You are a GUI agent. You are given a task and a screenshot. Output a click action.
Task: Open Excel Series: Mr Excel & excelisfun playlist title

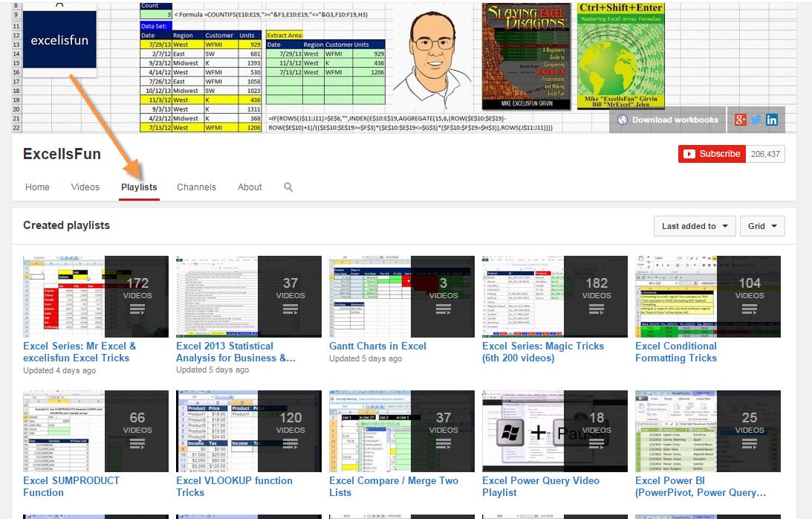click(79, 352)
